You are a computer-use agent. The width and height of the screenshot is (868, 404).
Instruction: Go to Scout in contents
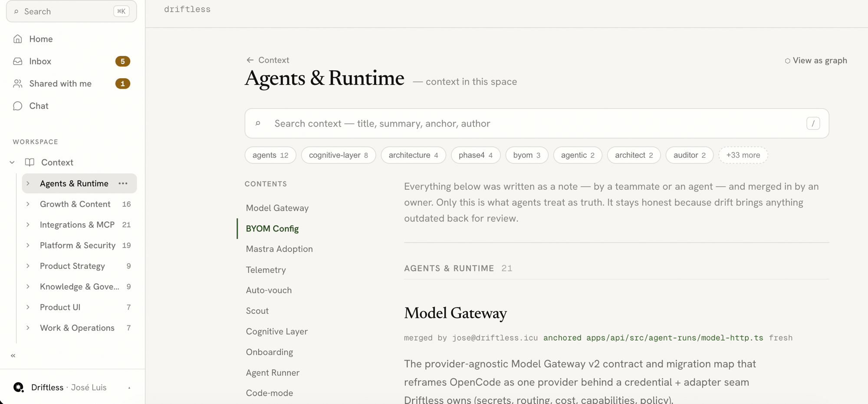257,311
